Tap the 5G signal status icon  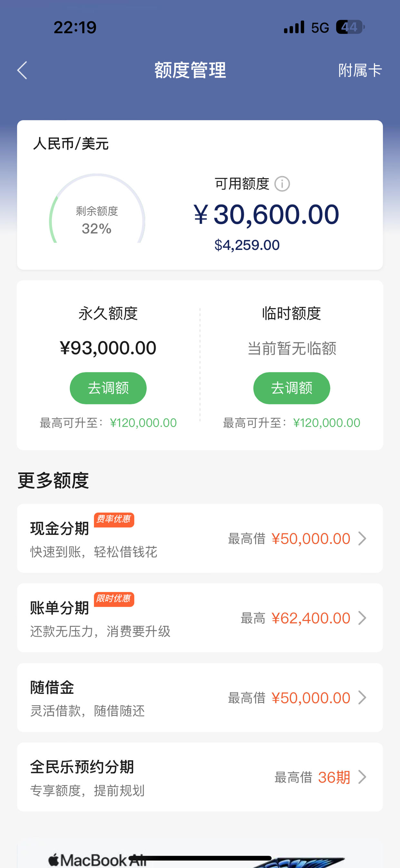320,28
